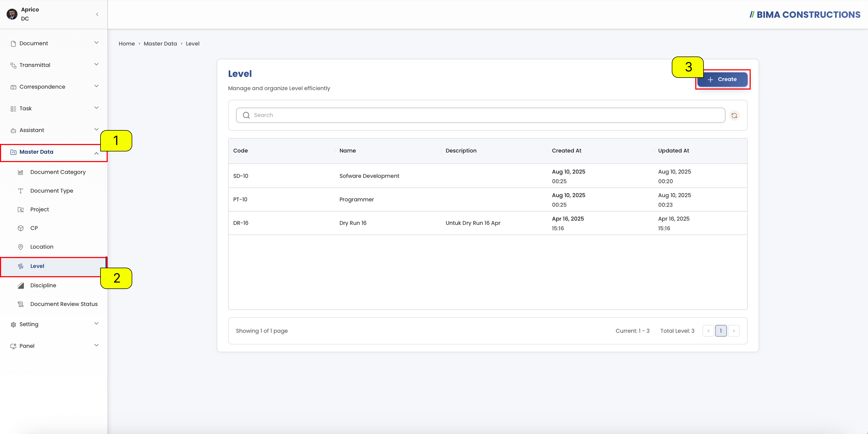Image resolution: width=868 pixels, height=434 pixels.
Task: Open the Level submenu item
Action: click(53, 266)
